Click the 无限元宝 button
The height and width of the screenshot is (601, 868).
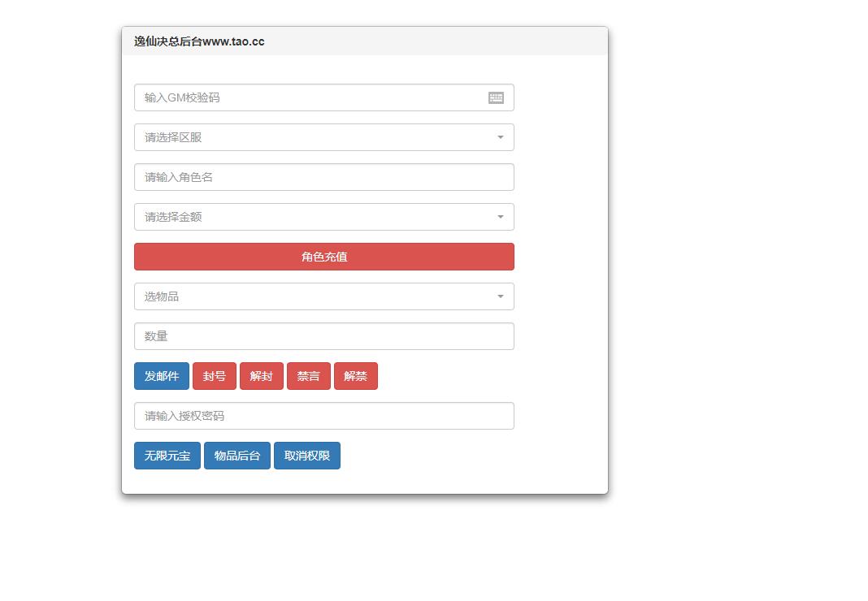pyautogui.click(x=167, y=456)
